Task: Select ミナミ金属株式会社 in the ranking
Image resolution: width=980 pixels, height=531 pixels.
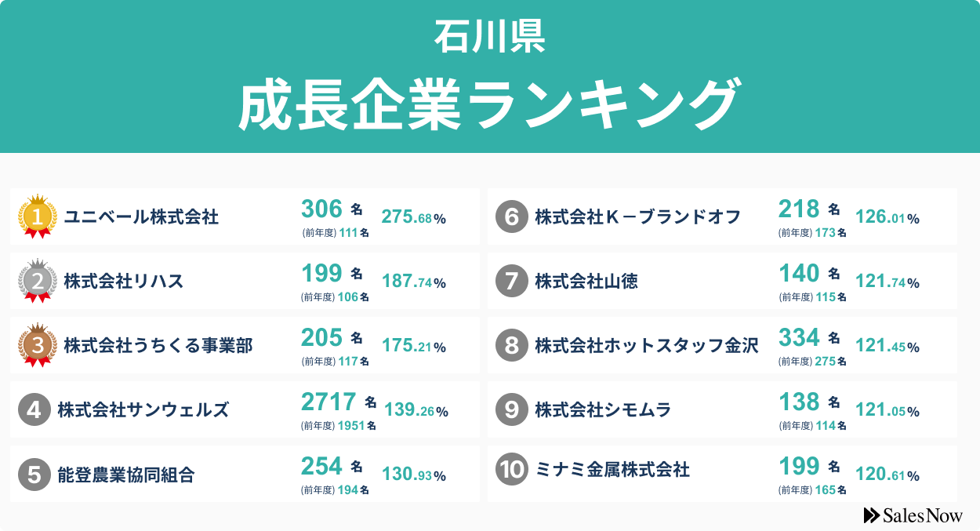Action: [x=612, y=469]
